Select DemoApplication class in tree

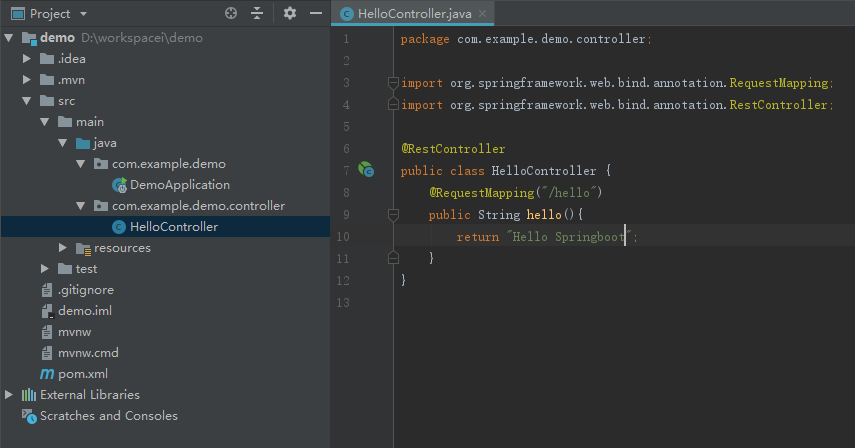179,185
